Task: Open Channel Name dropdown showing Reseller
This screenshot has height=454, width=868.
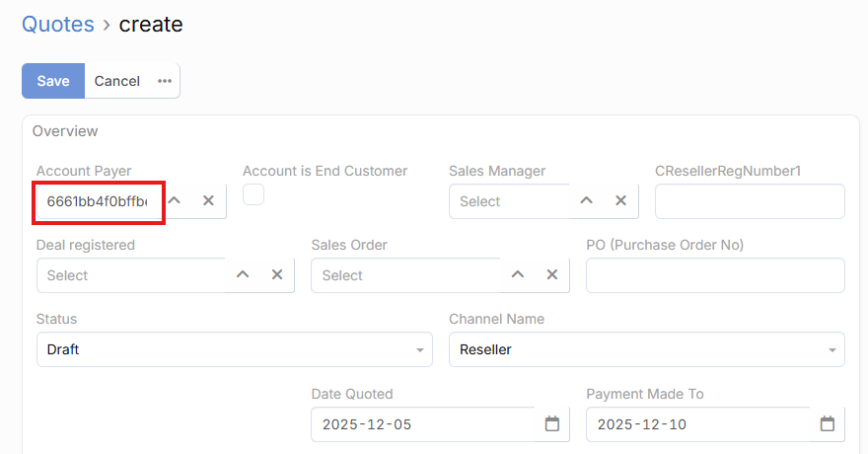Action: click(646, 349)
